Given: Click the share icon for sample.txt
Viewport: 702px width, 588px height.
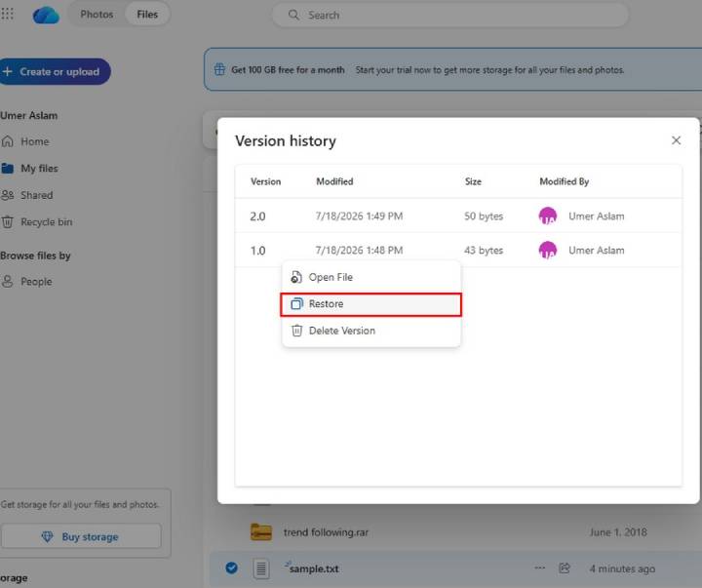Looking at the screenshot, I should [565, 568].
